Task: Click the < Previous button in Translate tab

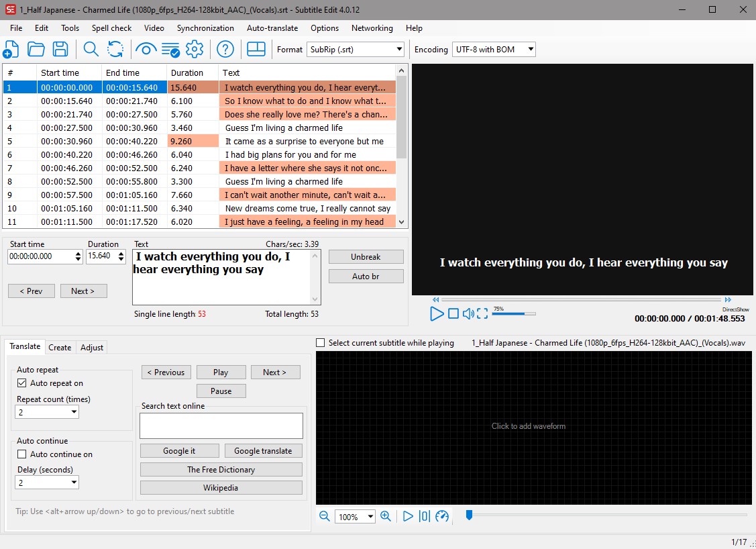Action: pyautogui.click(x=166, y=372)
